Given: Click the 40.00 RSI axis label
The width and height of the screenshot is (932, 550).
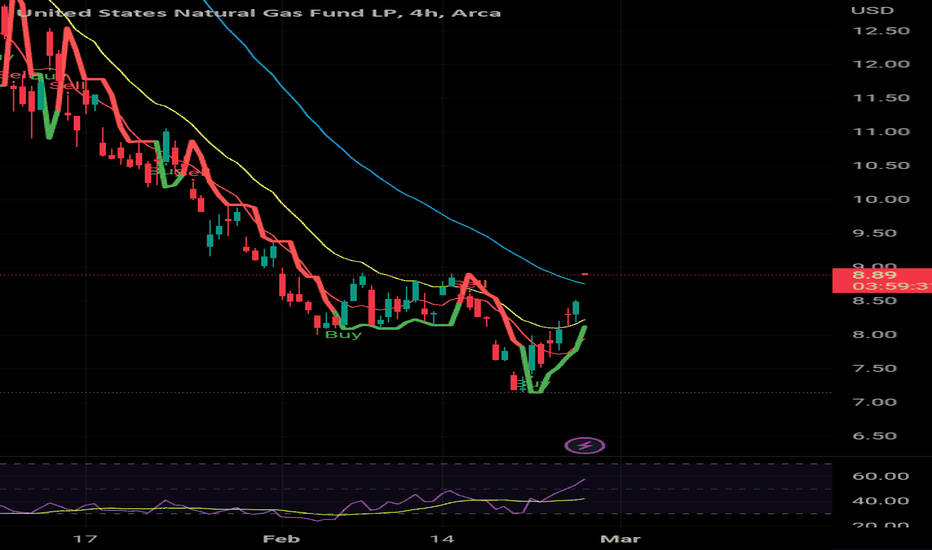Looking at the screenshot, I should [x=881, y=501].
